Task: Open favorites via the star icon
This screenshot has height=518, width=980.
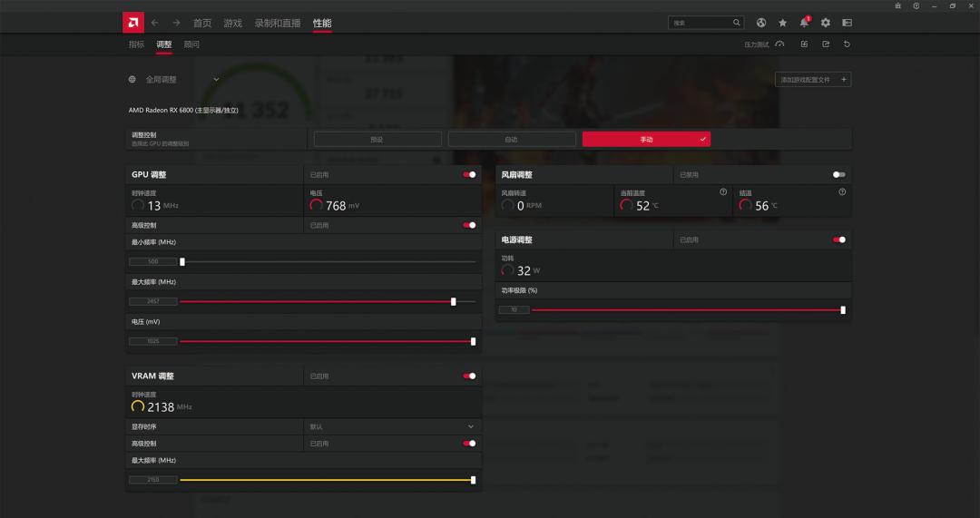Action: [782, 23]
